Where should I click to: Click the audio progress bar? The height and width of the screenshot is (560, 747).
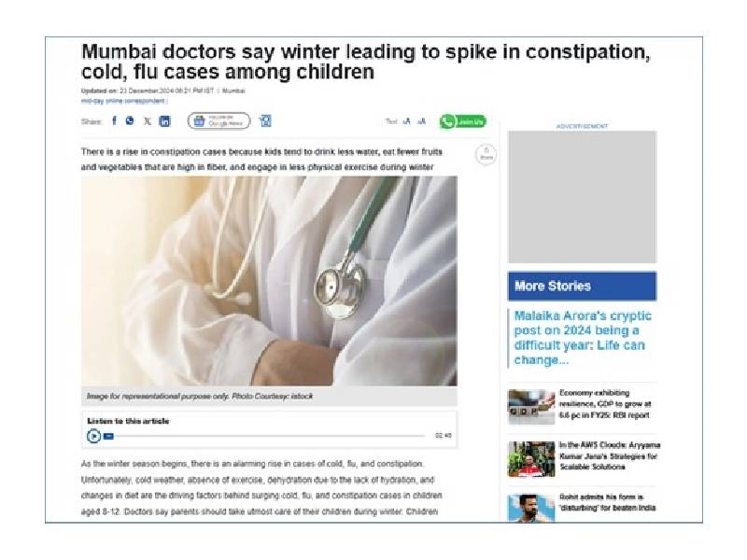[269, 436]
